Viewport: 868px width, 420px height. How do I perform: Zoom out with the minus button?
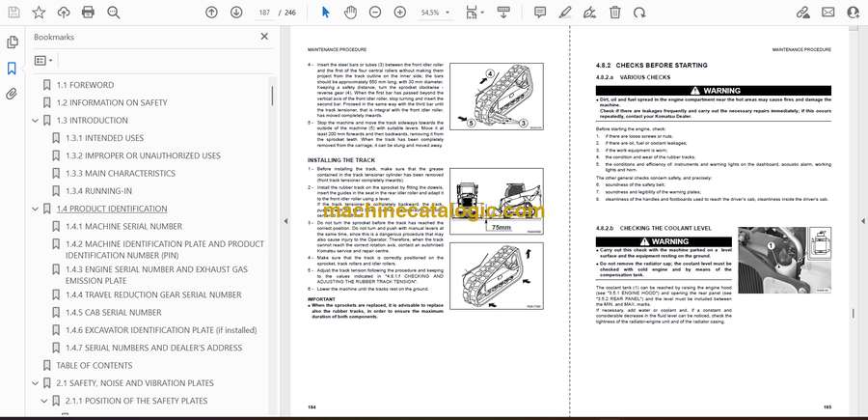pyautogui.click(x=375, y=13)
